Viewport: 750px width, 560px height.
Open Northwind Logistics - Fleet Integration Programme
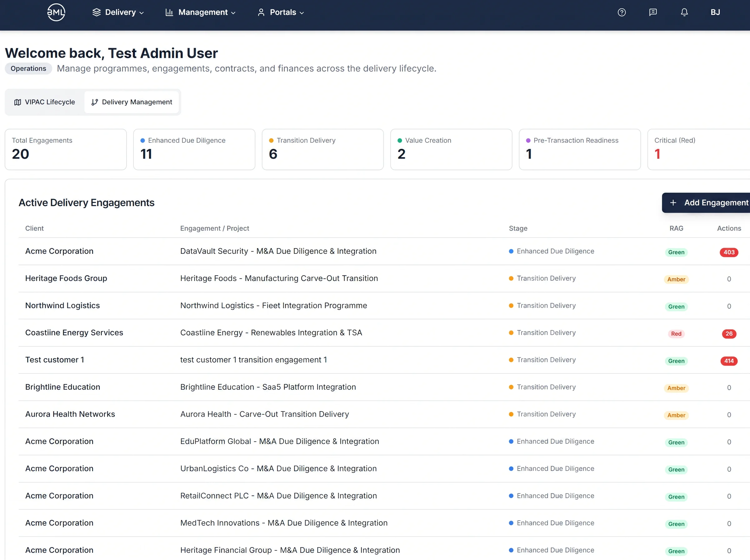point(273,305)
